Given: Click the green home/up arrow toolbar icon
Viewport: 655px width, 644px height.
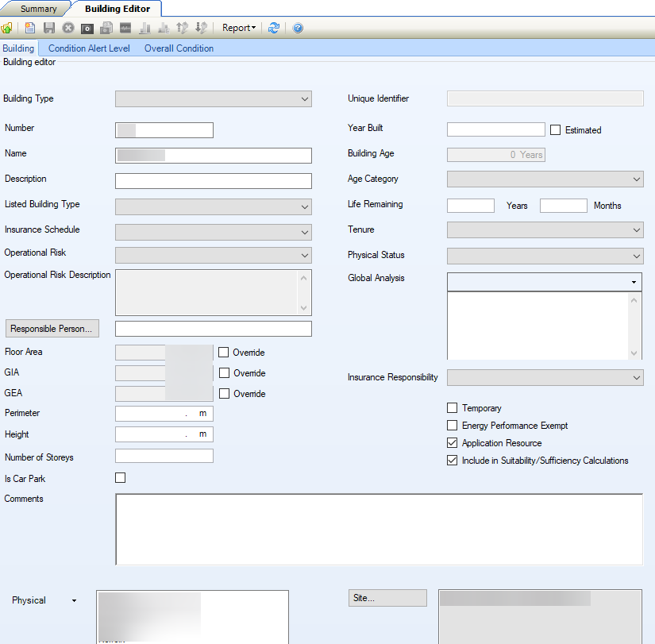Looking at the screenshot, I should 6,28.
